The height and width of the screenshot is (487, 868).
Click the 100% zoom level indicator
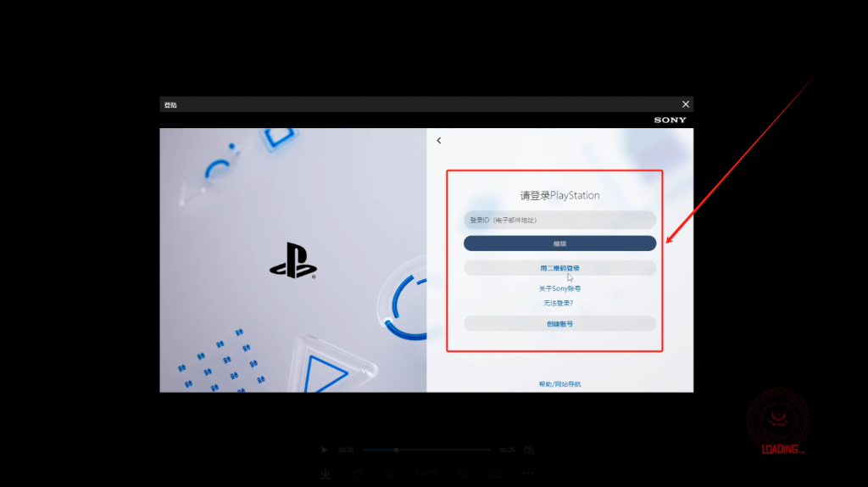(x=427, y=473)
